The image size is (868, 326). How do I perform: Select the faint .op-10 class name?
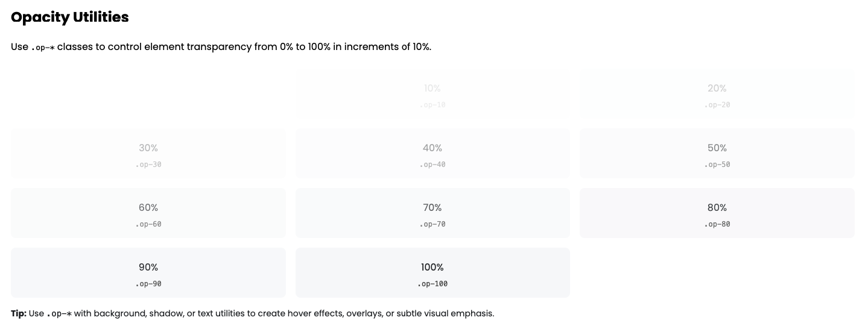(432, 105)
